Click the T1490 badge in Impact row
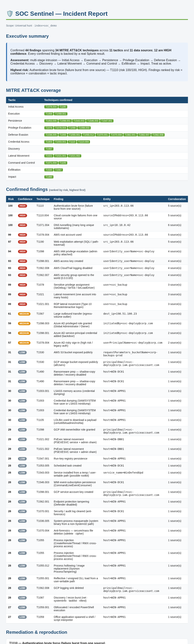 49,177
